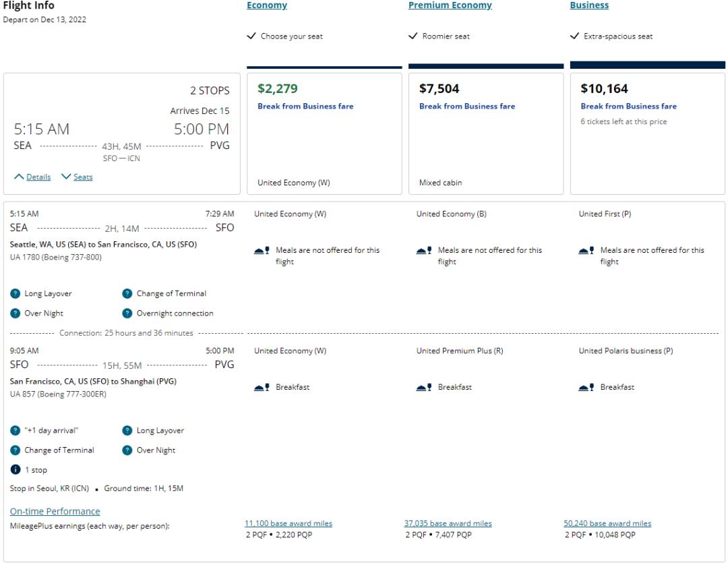
Task: Click the Overnight connection help icon
Action: [127, 313]
